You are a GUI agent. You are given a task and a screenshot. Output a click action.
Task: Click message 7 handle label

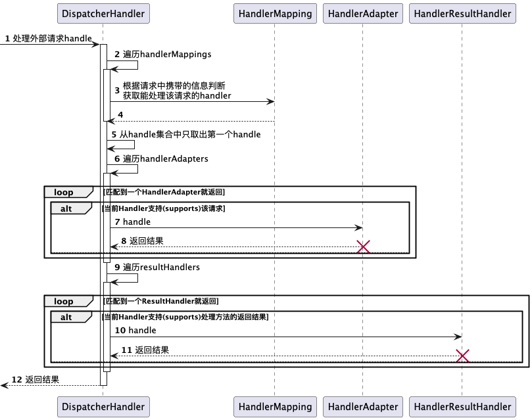tap(133, 222)
